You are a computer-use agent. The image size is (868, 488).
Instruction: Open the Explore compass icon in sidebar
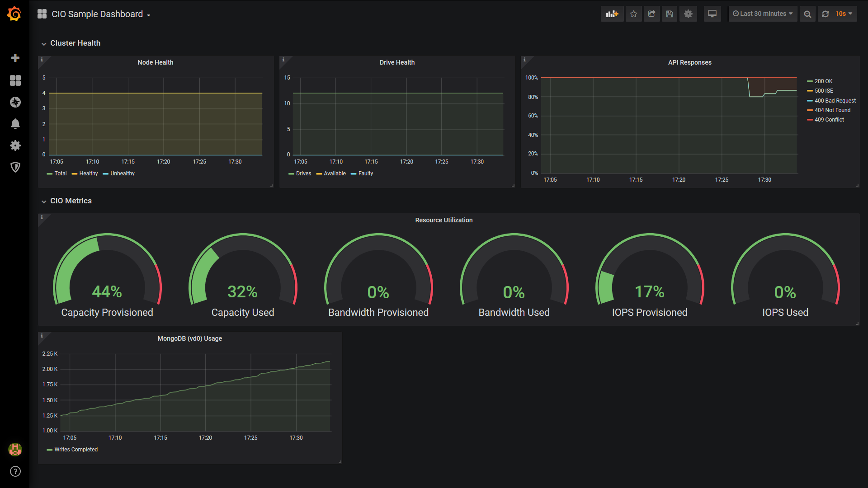15,102
